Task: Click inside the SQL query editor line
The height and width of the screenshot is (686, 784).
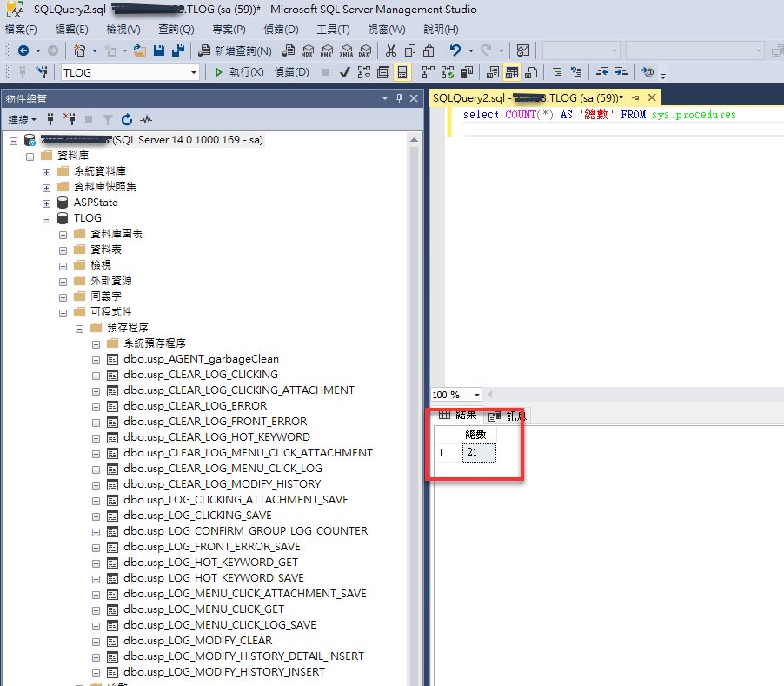Action: (599, 115)
